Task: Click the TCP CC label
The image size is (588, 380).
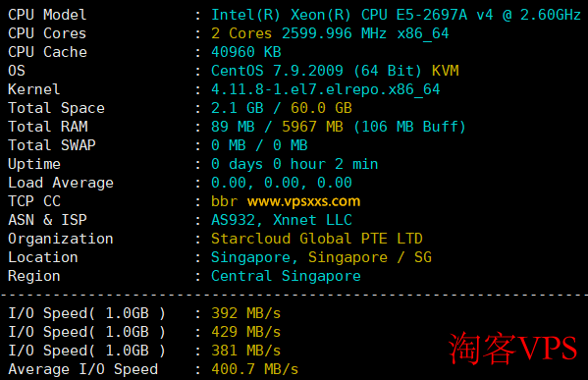Action: tap(34, 201)
